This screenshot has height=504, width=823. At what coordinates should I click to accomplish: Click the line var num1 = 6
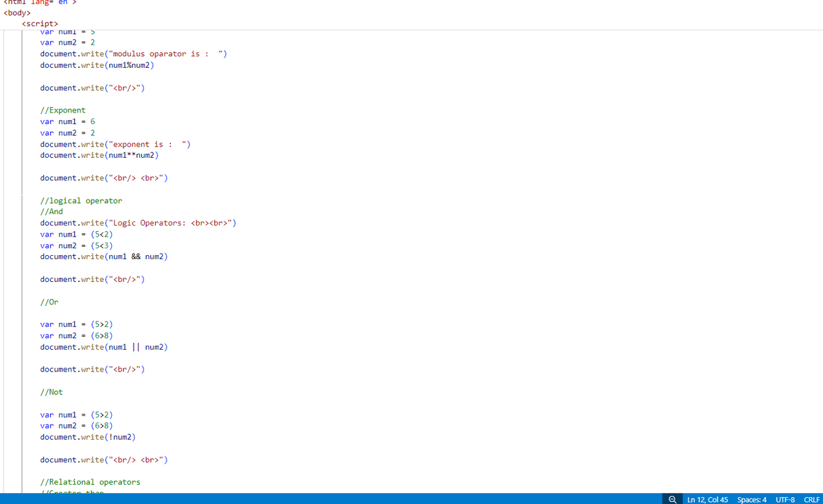point(67,121)
